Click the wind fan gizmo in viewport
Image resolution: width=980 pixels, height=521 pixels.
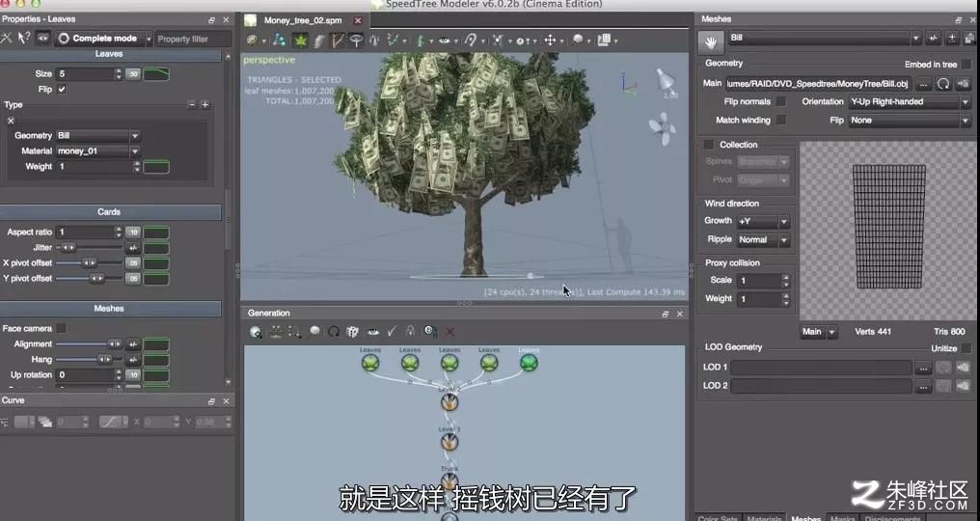point(662,129)
